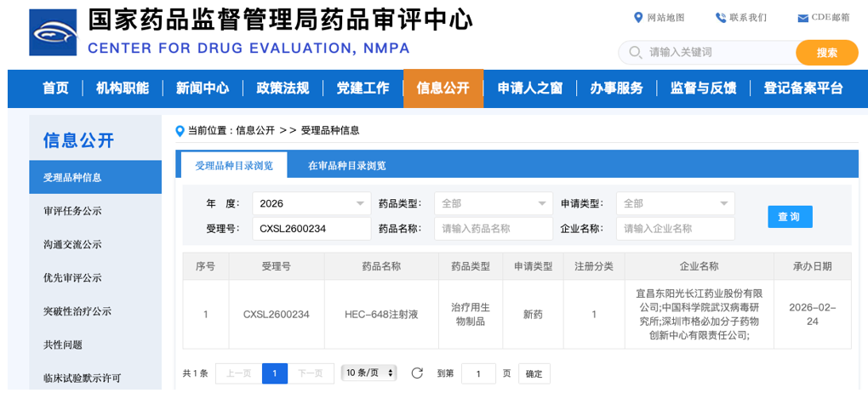Click the magnifier icon in search box
The image size is (868, 393).
click(x=635, y=53)
